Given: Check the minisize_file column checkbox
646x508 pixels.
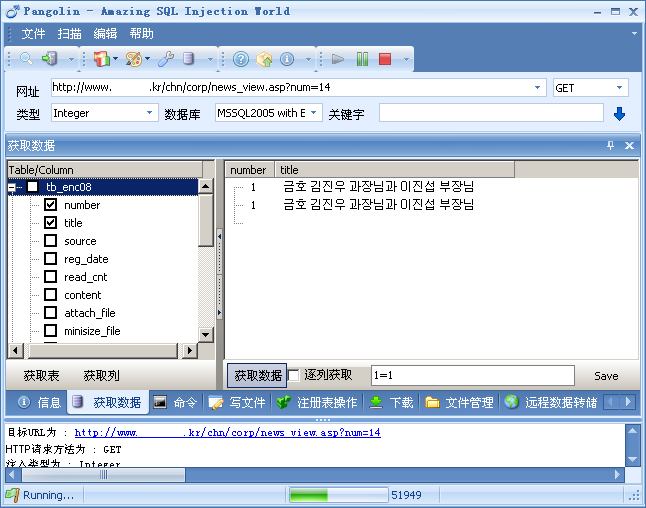Looking at the screenshot, I should point(51,330).
